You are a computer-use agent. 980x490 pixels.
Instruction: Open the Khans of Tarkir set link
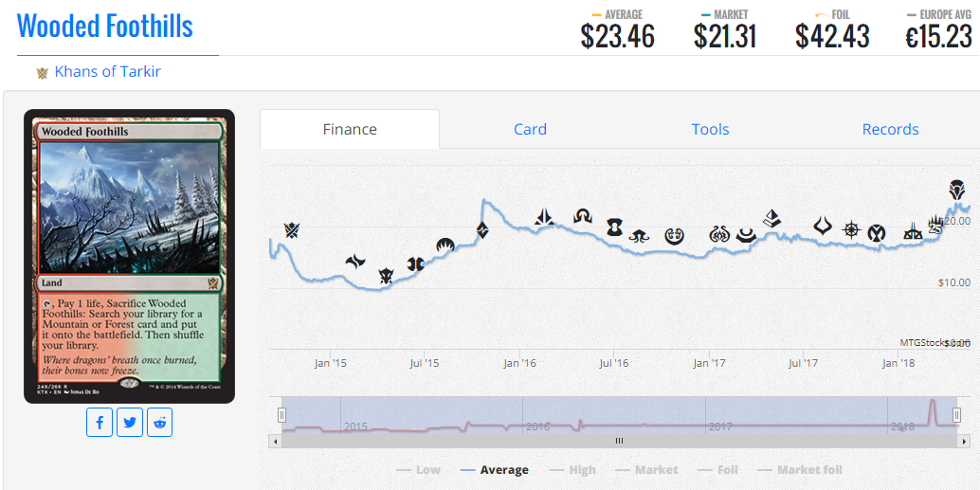click(107, 72)
